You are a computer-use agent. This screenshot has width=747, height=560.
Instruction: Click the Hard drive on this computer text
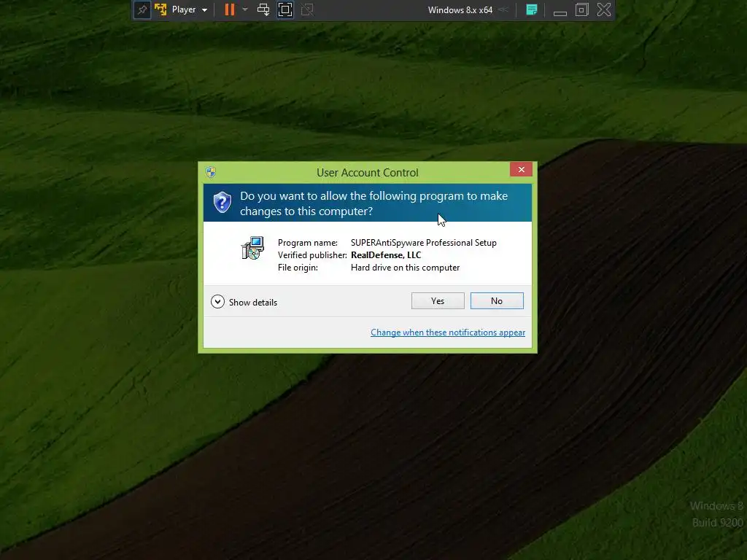coord(405,268)
